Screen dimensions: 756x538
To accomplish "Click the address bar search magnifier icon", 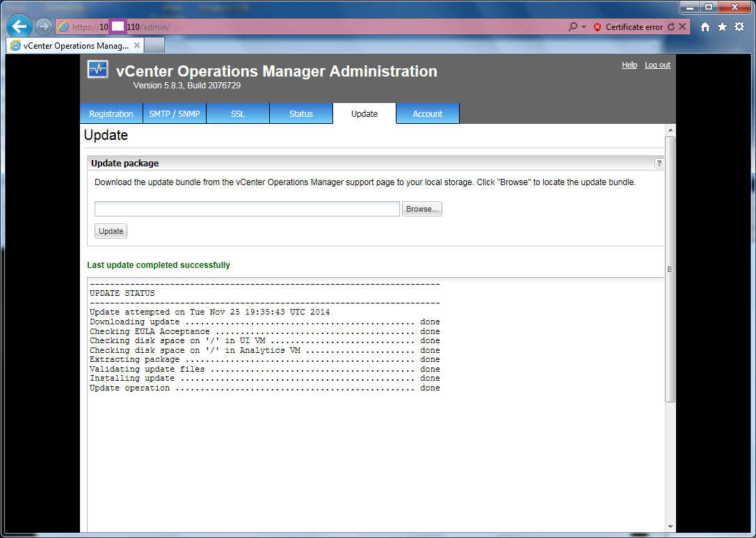I will point(572,27).
